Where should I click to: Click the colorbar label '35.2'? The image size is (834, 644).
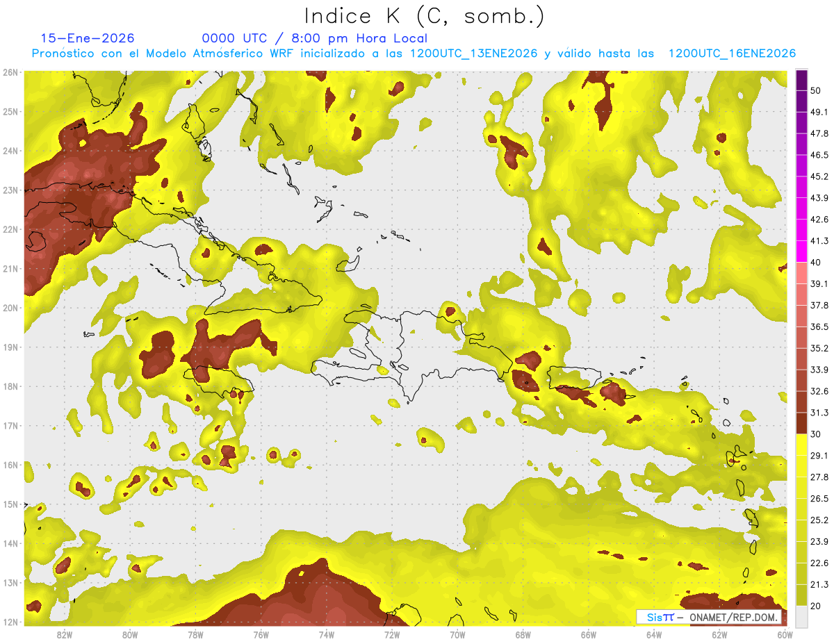coord(819,348)
